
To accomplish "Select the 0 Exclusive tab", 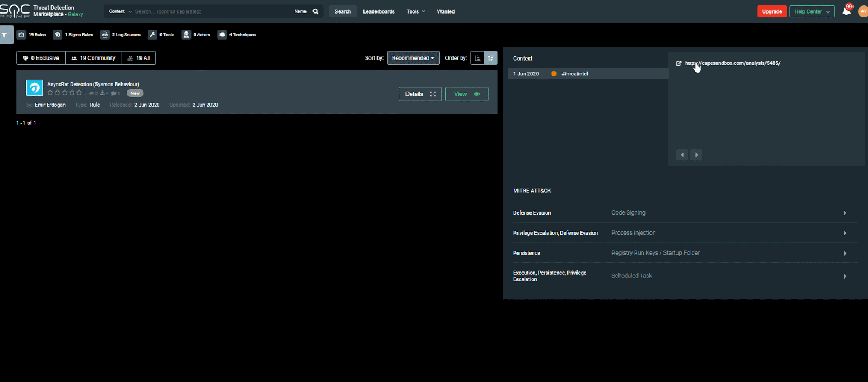I will (x=41, y=58).
